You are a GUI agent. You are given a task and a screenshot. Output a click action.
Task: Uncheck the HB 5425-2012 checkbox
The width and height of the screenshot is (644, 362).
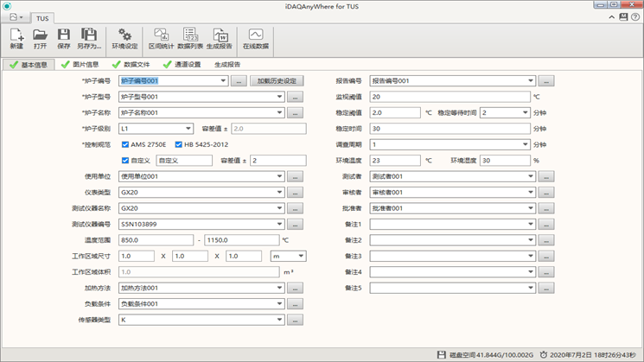[179, 144]
